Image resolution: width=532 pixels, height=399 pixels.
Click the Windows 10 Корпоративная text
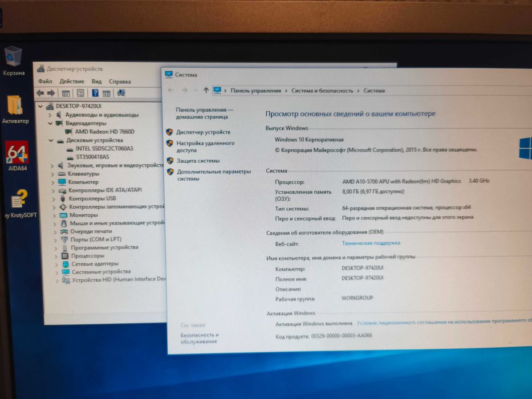pos(308,140)
